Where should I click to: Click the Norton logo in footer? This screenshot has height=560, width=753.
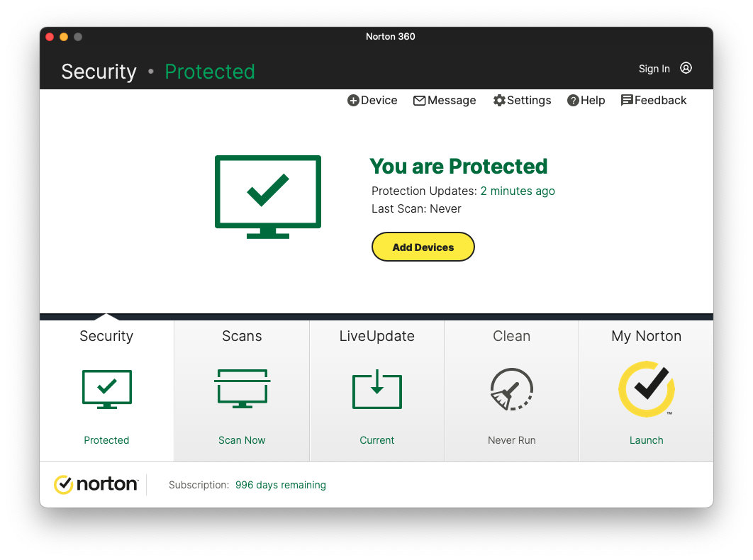(96, 485)
